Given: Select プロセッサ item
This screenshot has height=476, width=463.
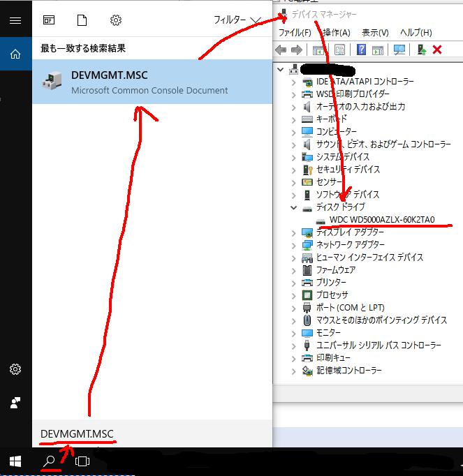Looking at the screenshot, I should click(x=332, y=295).
